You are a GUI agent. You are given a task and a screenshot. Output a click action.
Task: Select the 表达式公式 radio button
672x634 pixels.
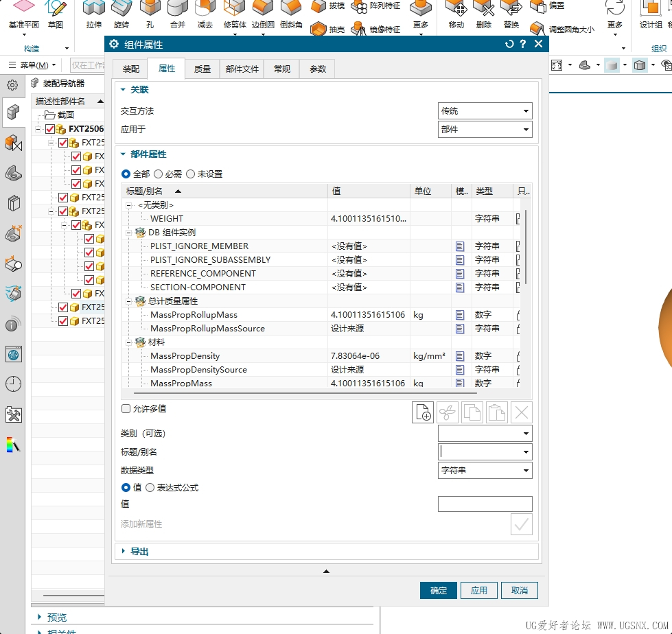point(150,487)
